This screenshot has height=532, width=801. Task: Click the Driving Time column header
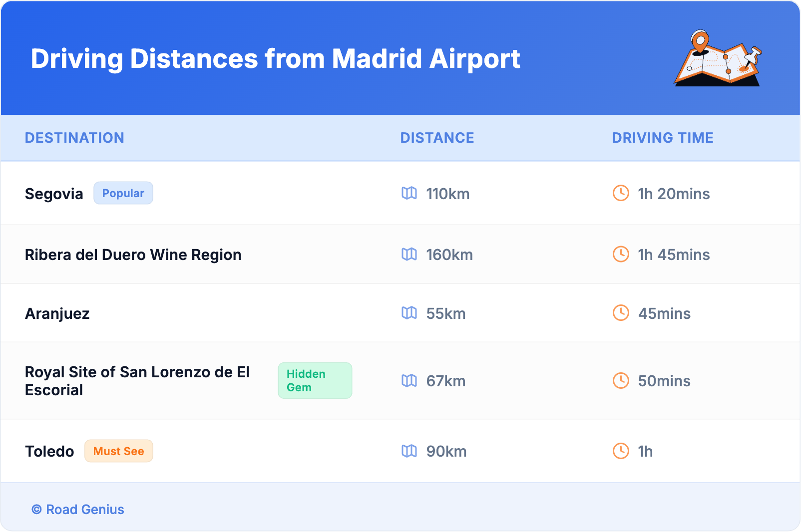pos(663,138)
